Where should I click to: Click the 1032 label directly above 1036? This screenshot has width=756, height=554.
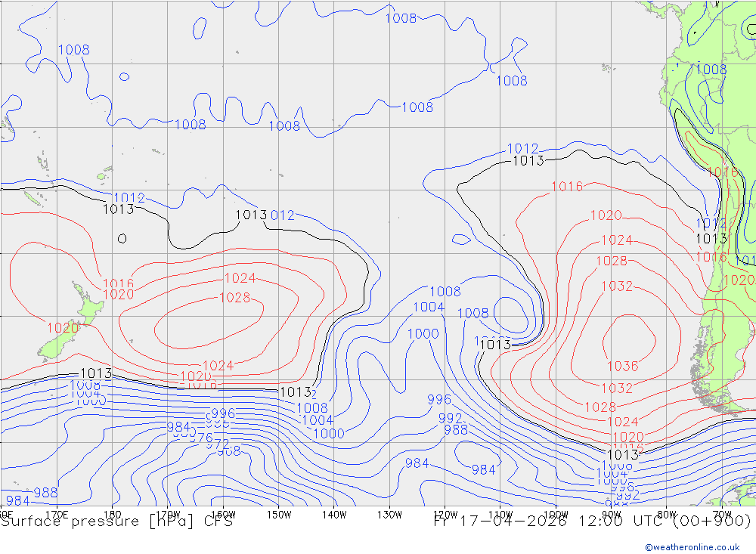click(x=617, y=286)
